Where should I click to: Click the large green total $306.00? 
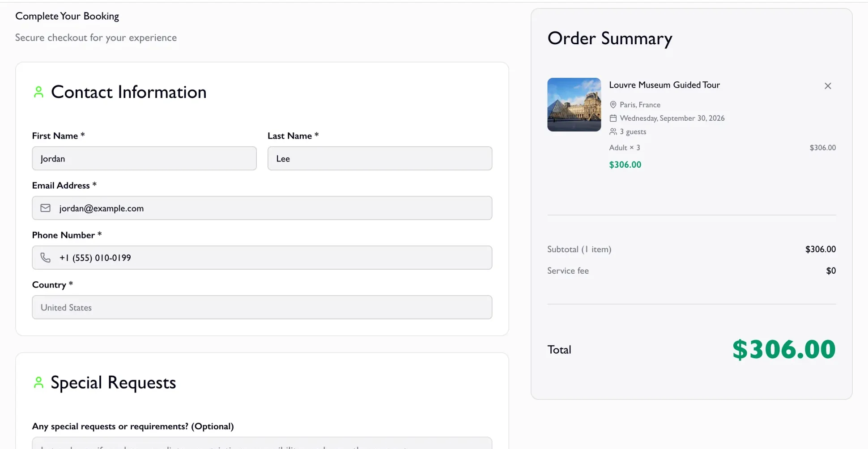[784, 349]
